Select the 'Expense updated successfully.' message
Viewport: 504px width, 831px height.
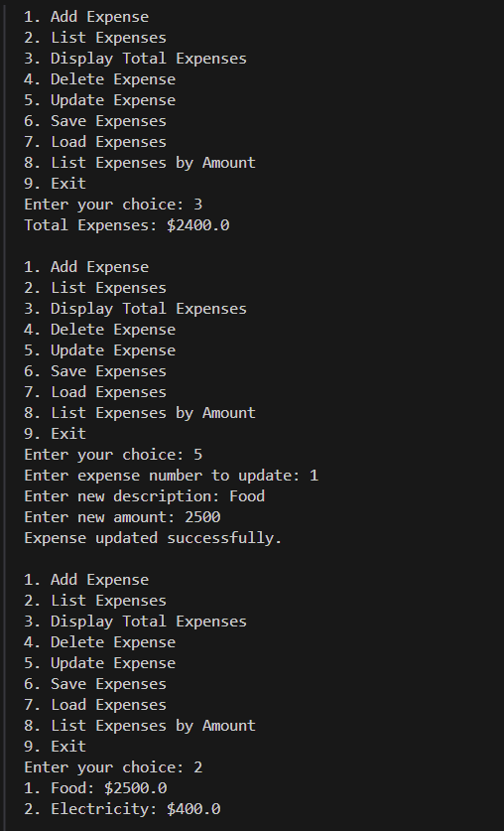[153, 538]
